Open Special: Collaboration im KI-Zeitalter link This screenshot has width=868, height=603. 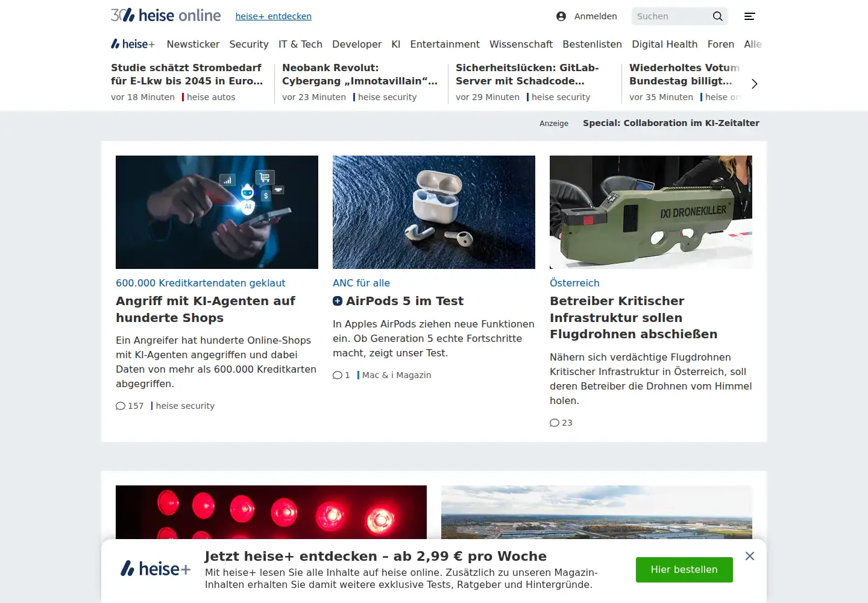tap(671, 123)
